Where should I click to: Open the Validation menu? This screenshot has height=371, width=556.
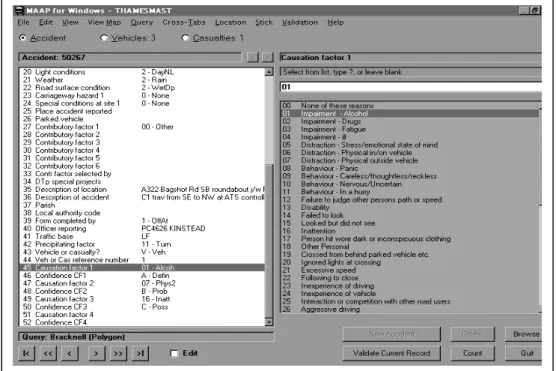(300, 22)
